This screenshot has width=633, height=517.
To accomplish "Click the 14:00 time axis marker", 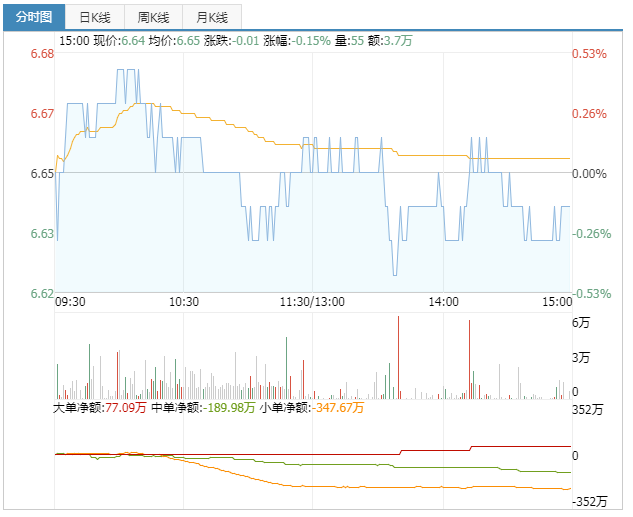I will [x=443, y=302].
